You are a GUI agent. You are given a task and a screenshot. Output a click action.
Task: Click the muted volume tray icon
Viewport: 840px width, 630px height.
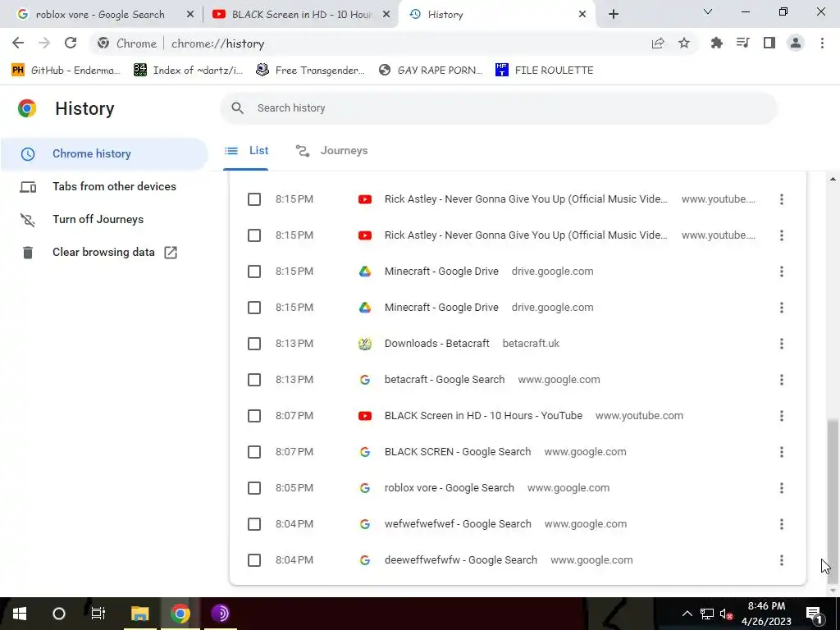click(727, 614)
